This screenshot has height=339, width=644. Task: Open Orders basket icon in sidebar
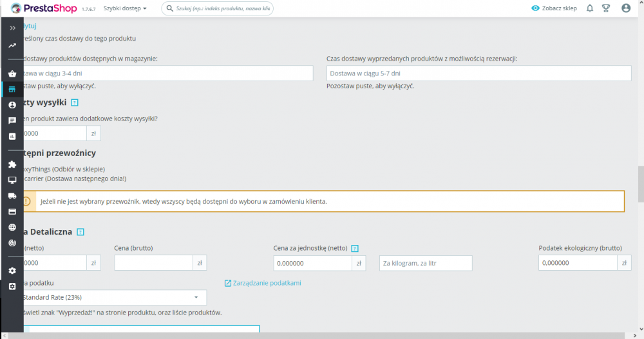pyautogui.click(x=12, y=74)
